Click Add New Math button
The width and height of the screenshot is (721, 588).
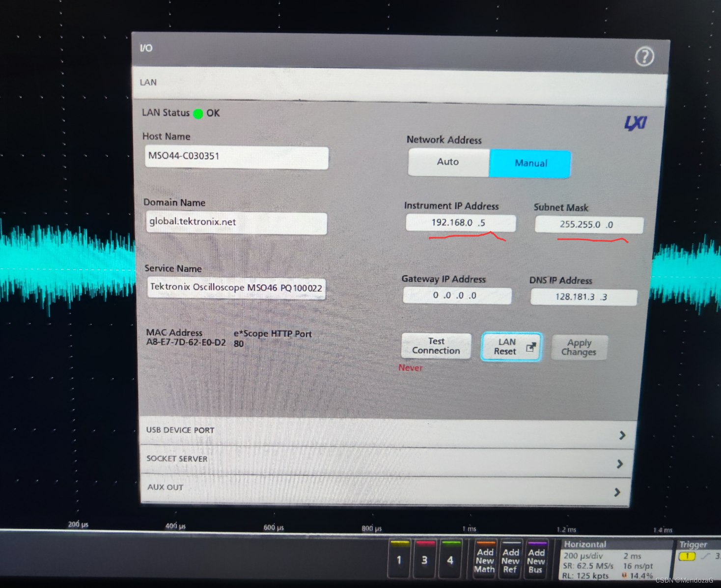pos(485,560)
